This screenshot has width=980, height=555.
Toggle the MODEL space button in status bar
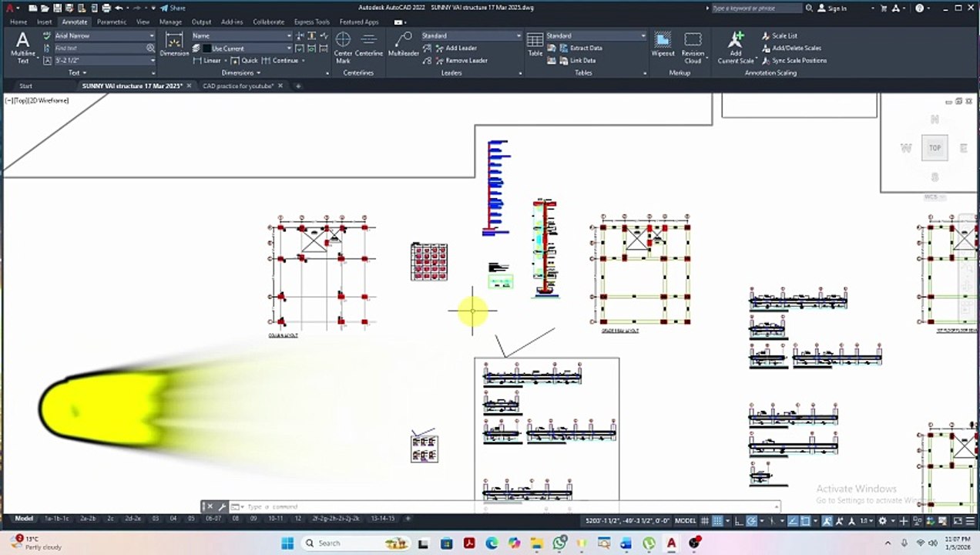pos(685,521)
